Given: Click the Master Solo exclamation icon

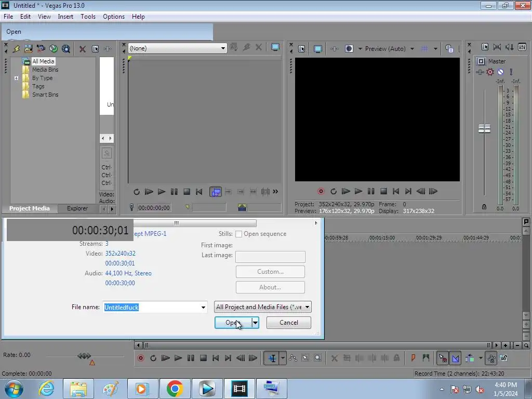Looking at the screenshot, I should (511, 72).
